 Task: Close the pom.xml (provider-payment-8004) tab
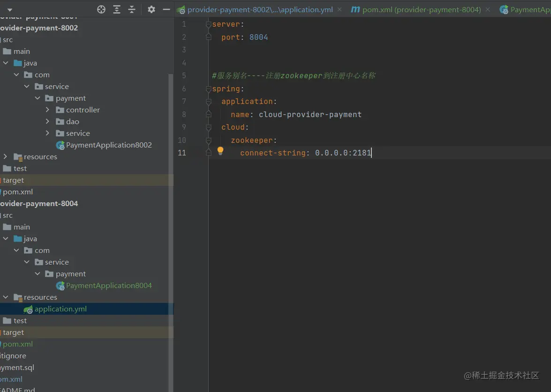pyautogui.click(x=489, y=9)
